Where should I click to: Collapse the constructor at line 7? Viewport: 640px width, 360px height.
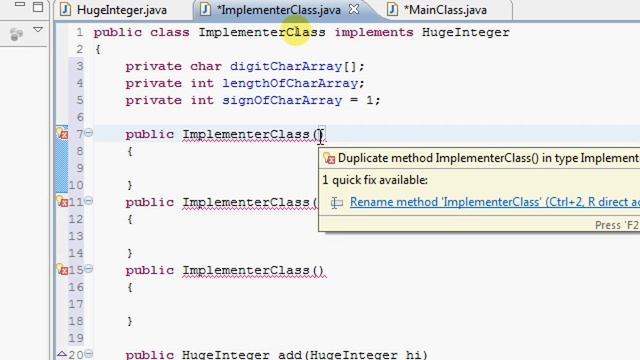tap(89, 133)
